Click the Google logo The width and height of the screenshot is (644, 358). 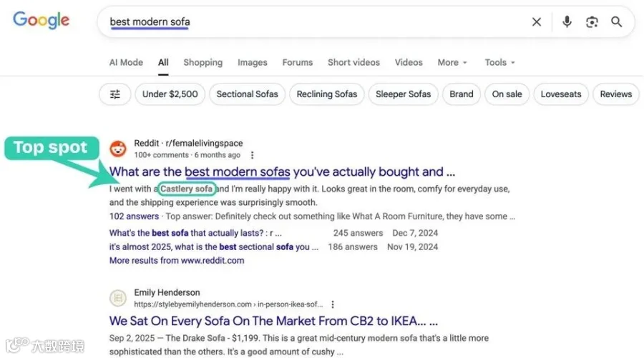[x=41, y=20]
